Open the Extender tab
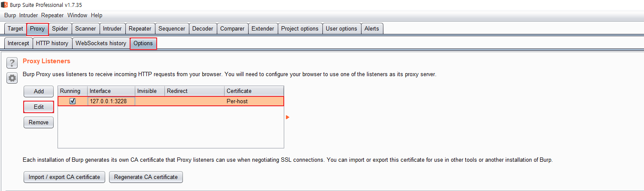644x191 pixels. coord(263,29)
